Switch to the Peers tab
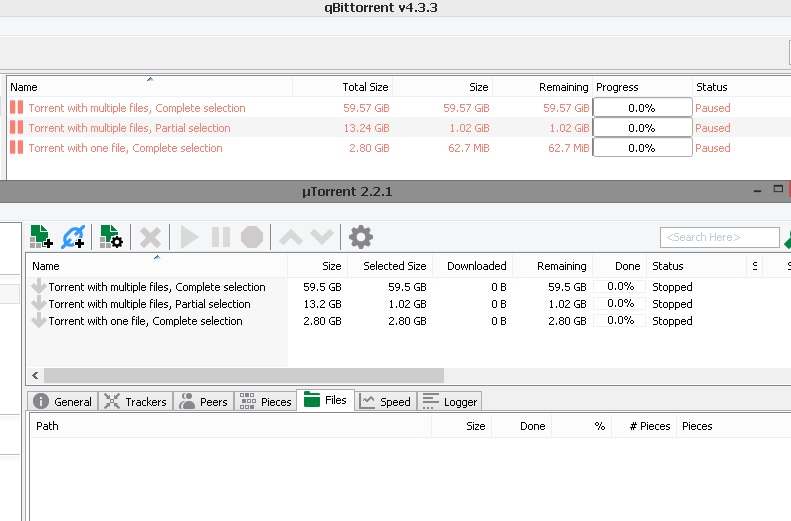Viewport: 791px width, 521px height. click(x=204, y=401)
